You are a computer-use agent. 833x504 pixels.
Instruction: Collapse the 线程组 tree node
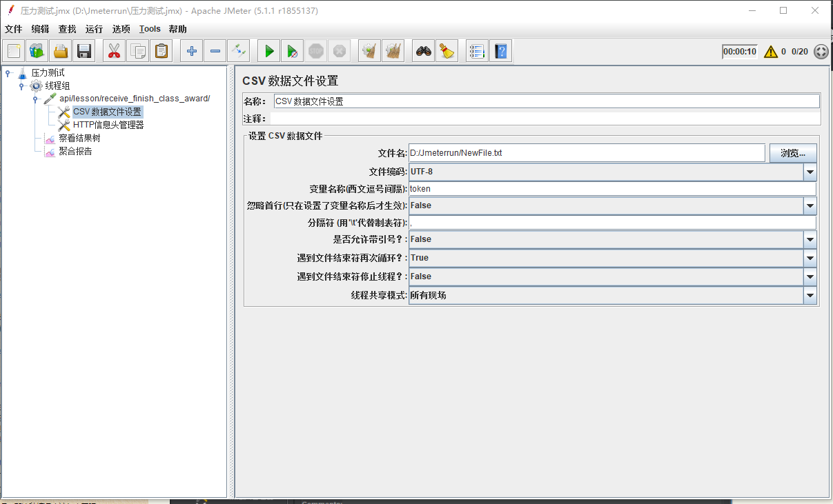click(21, 85)
